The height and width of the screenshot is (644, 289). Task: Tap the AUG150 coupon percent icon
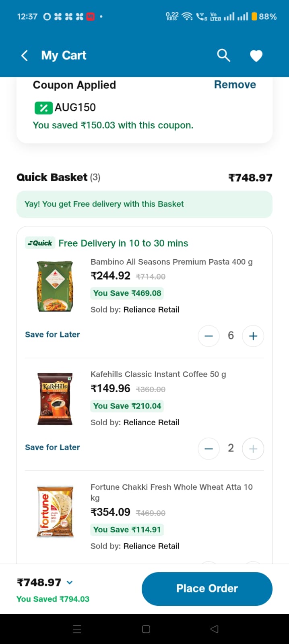pyautogui.click(x=43, y=108)
